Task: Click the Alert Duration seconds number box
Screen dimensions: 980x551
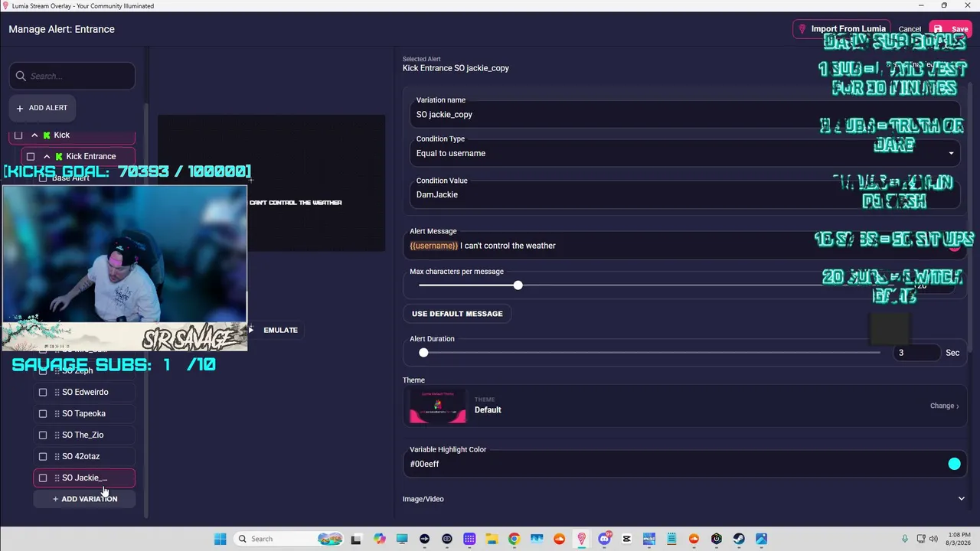Action: 916,353
